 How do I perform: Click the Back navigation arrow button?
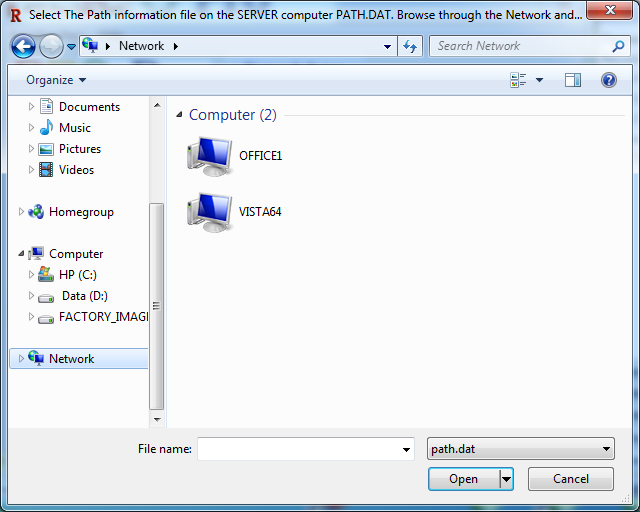click(24, 46)
